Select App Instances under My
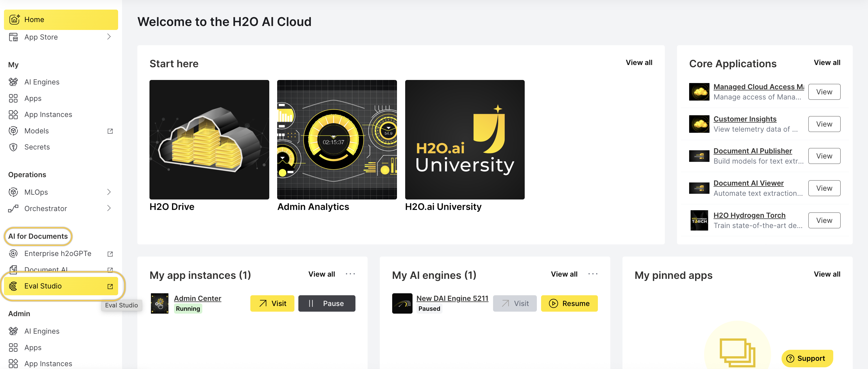The height and width of the screenshot is (369, 868). pyautogui.click(x=48, y=115)
